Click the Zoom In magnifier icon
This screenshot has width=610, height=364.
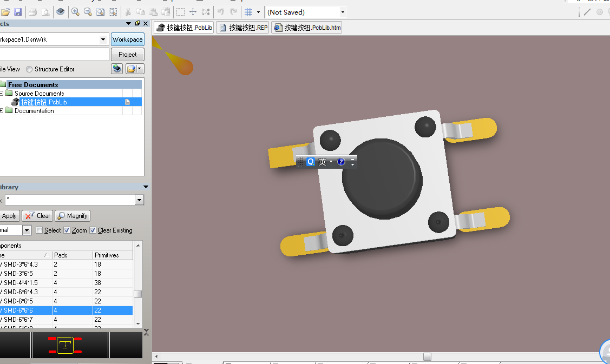75,12
